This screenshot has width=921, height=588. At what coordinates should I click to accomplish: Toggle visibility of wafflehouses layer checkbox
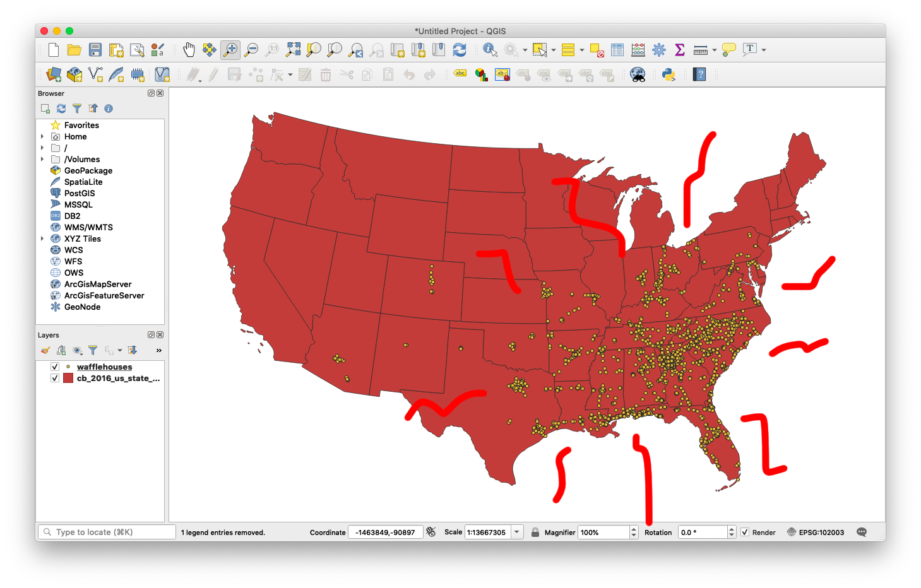[x=55, y=367]
